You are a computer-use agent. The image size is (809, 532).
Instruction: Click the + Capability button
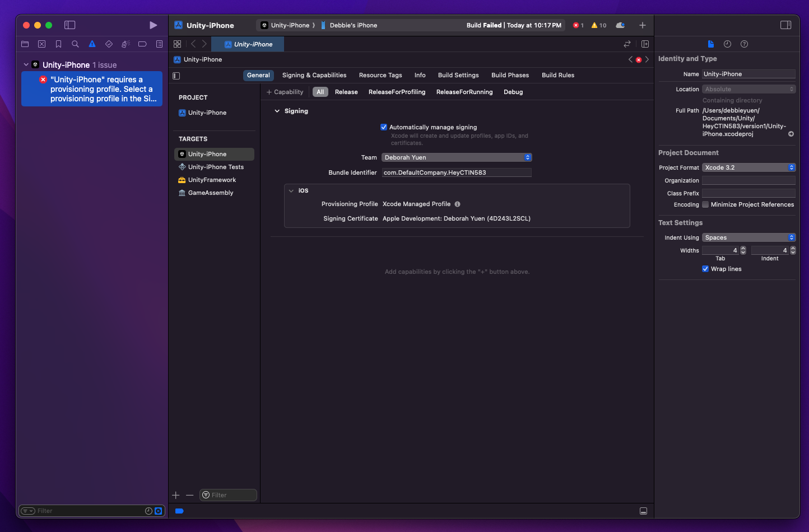point(285,92)
